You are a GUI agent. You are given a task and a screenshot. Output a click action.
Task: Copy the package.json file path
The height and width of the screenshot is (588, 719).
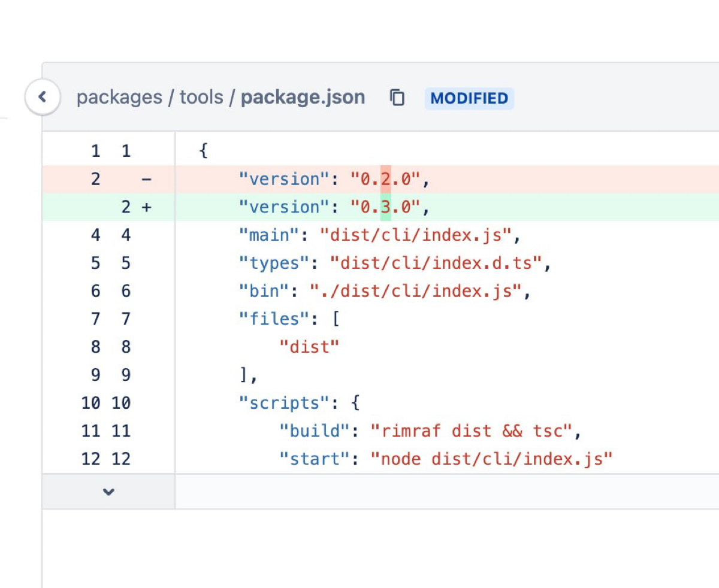tap(397, 97)
